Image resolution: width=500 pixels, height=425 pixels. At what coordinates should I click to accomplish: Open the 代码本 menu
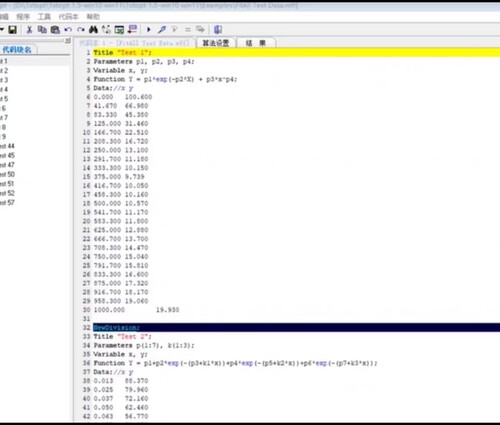tap(68, 17)
